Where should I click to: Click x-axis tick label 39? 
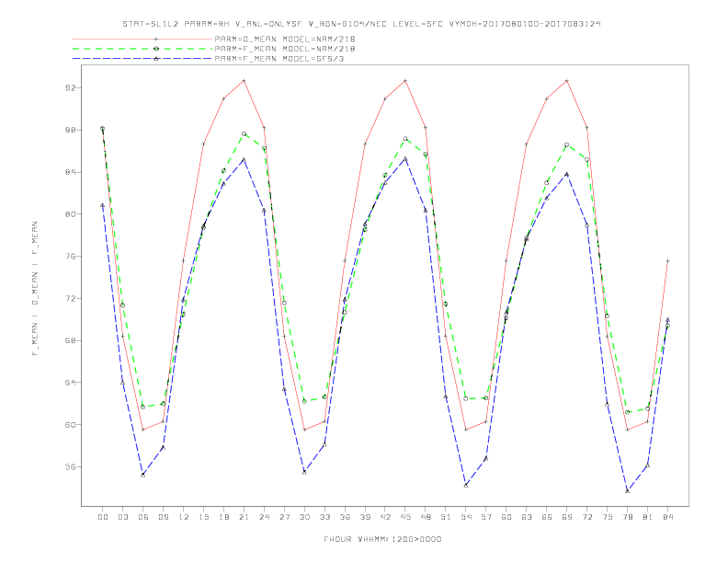(x=365, y=517)
